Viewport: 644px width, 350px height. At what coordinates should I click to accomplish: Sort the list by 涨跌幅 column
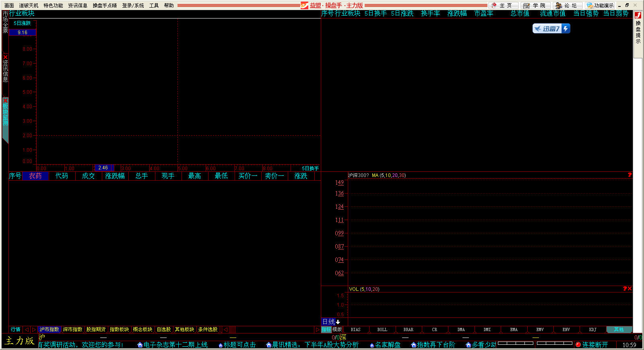click(115, 176)
